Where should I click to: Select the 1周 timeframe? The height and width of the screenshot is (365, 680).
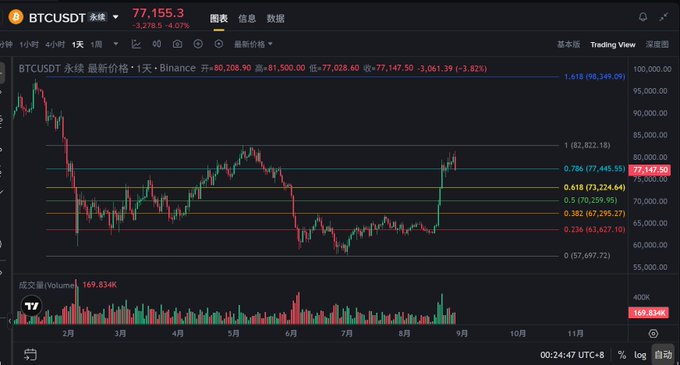click(96, 44)
